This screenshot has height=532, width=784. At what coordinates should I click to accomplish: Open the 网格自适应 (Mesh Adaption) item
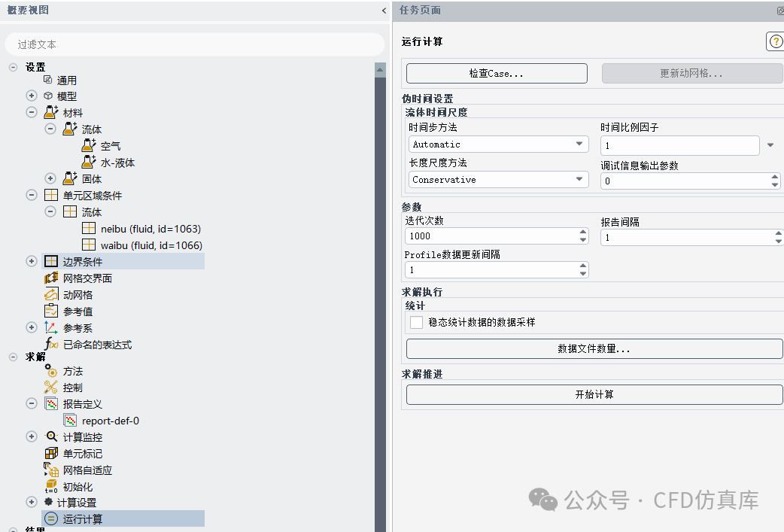(x=86, y=469)
